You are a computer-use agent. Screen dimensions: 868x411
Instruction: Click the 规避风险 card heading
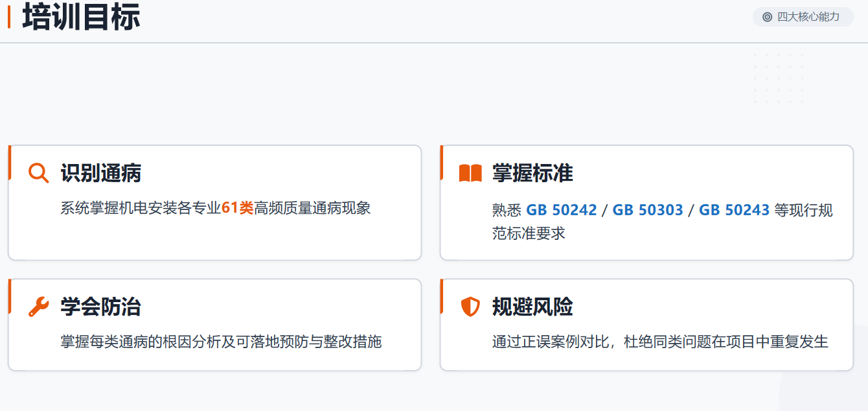(532, 307)
